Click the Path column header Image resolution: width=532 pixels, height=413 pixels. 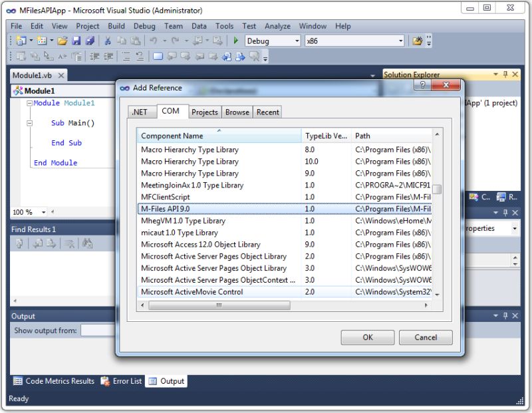392,136
